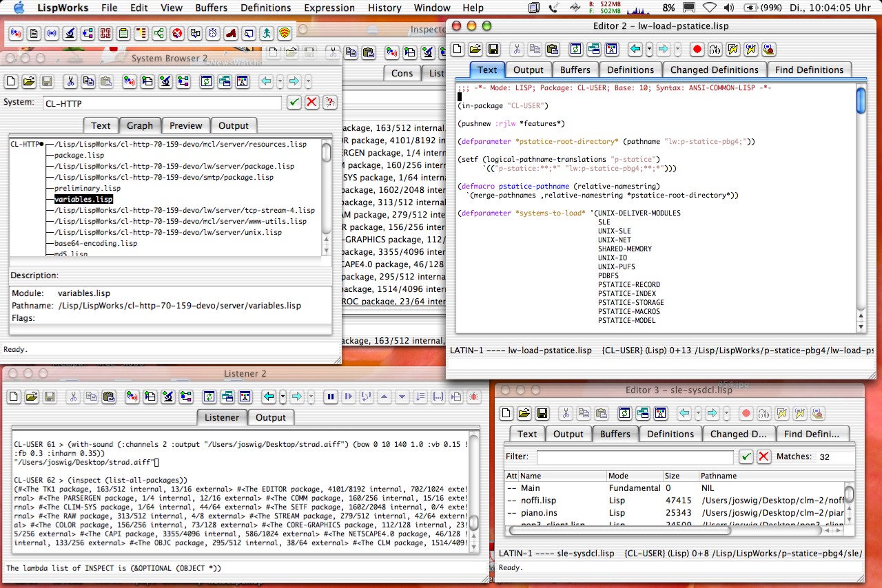Select the Output tab in Editor 2

[x=529, y=70]
